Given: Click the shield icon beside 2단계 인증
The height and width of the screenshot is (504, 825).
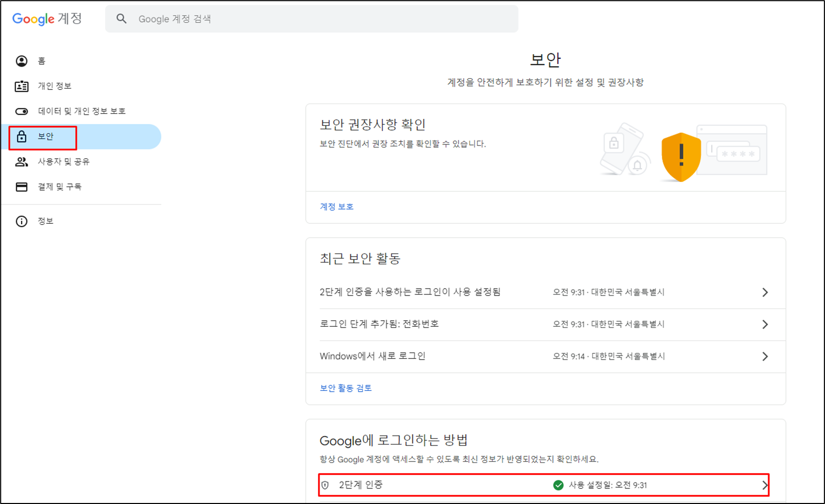Looking at the screenshot, I should (325, 485).
